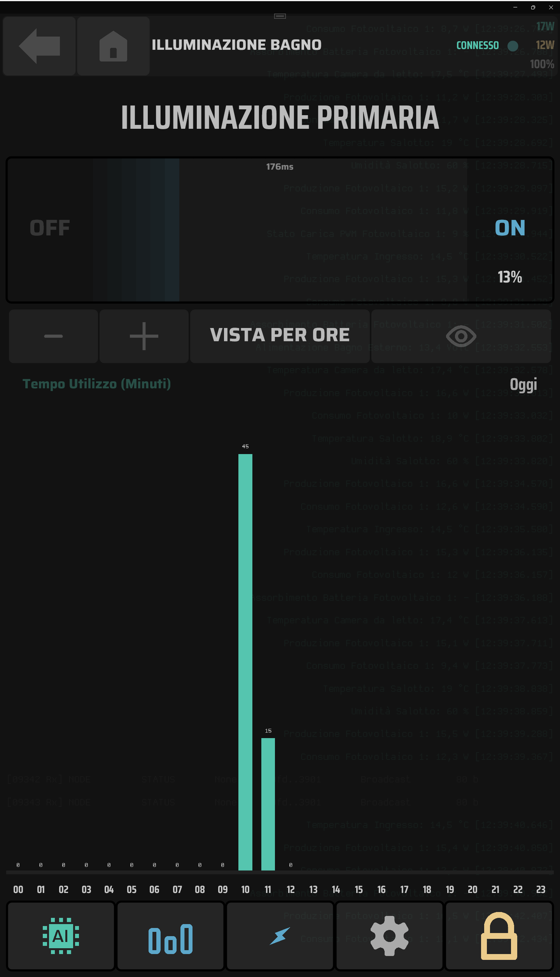Viewport: 560px width, 977px height.
Task: Click the green connection status dot
Action: point(513,46)
